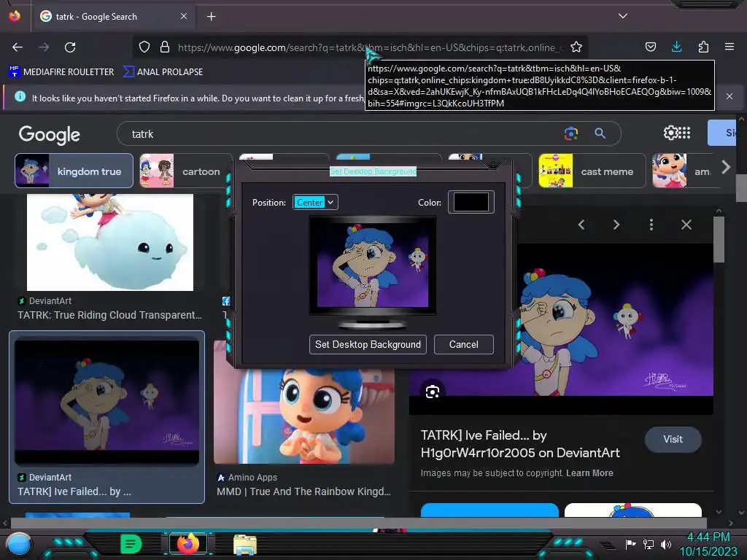Open the Firefox hamburger menu
Screen dimensions: 747x560
[x=729, y=47]
